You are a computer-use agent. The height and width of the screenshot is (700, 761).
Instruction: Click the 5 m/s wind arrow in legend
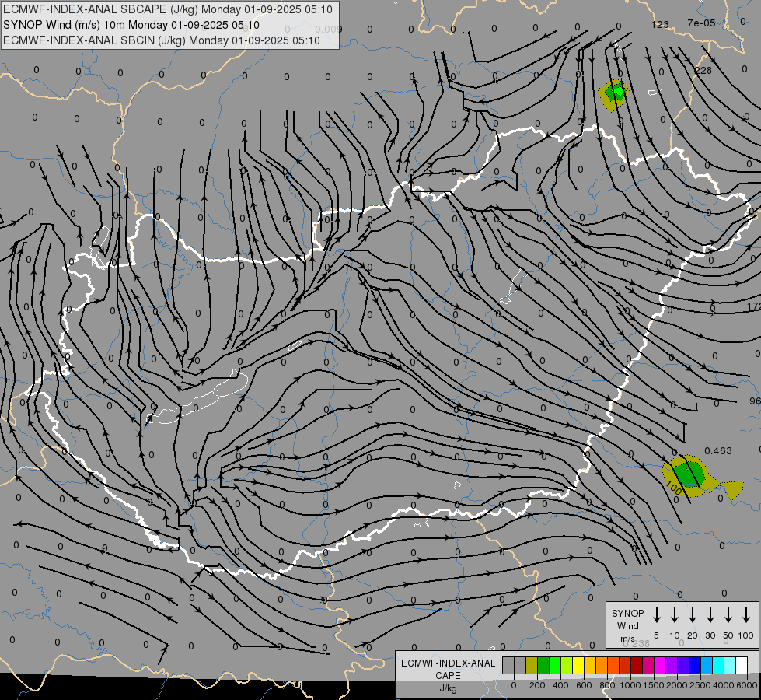[x=656, y=614]
